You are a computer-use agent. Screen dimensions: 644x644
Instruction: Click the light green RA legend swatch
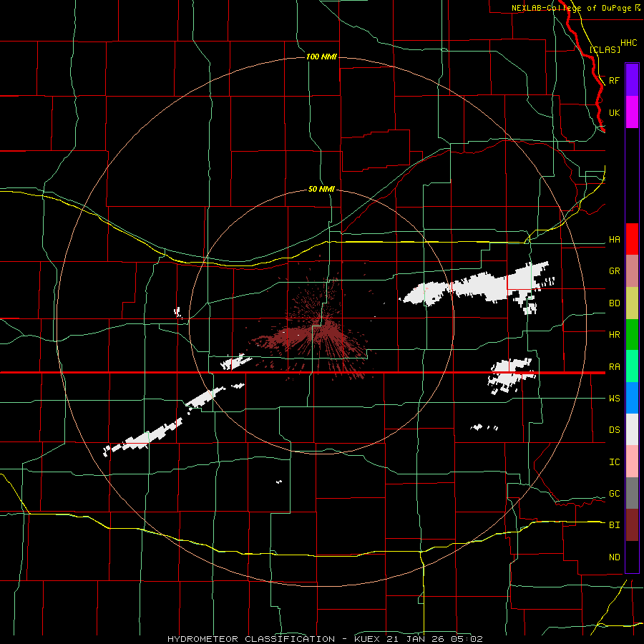632,366
